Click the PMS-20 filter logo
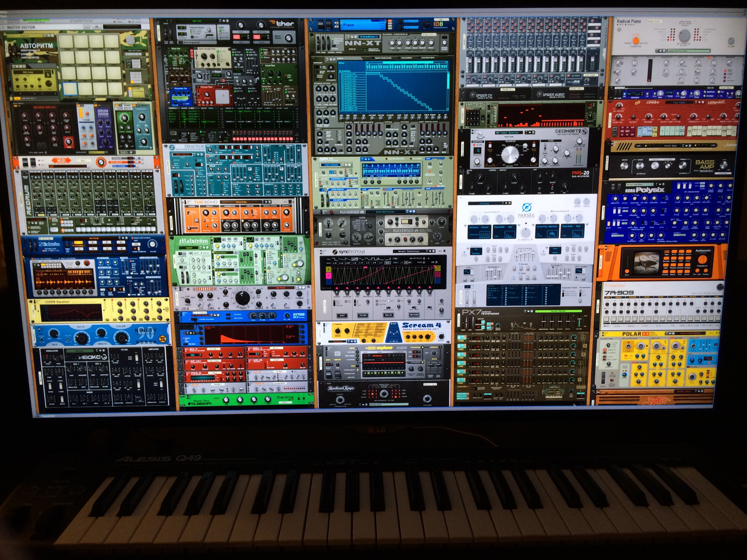This screenshot has height=560, width=747. 580,174
